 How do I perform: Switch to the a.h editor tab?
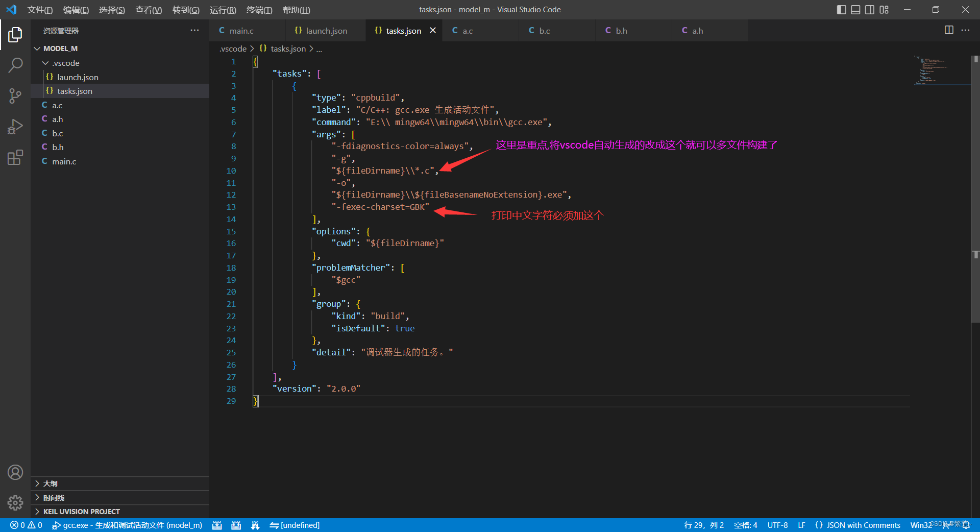710,31
